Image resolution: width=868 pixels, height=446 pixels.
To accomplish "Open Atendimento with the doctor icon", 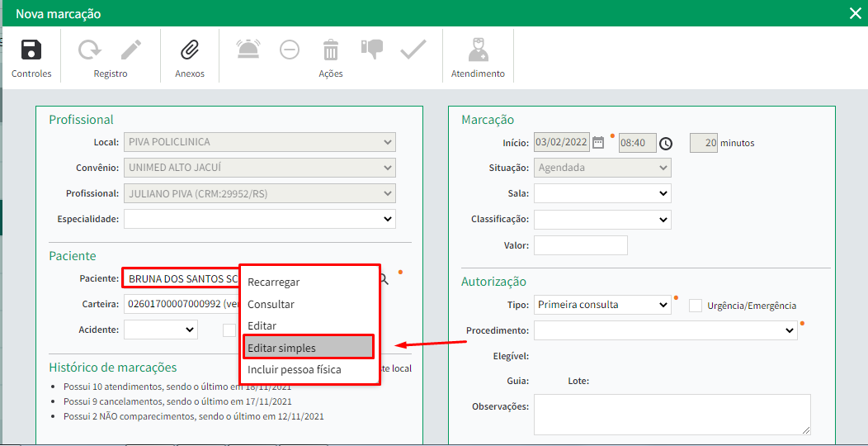I will click(478, 50).
